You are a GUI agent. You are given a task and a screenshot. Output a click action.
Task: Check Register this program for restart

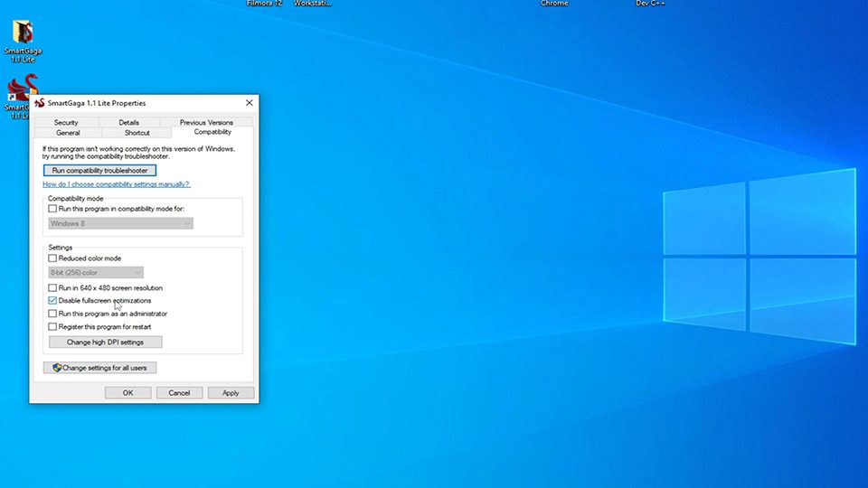click(x=52, y=326)
